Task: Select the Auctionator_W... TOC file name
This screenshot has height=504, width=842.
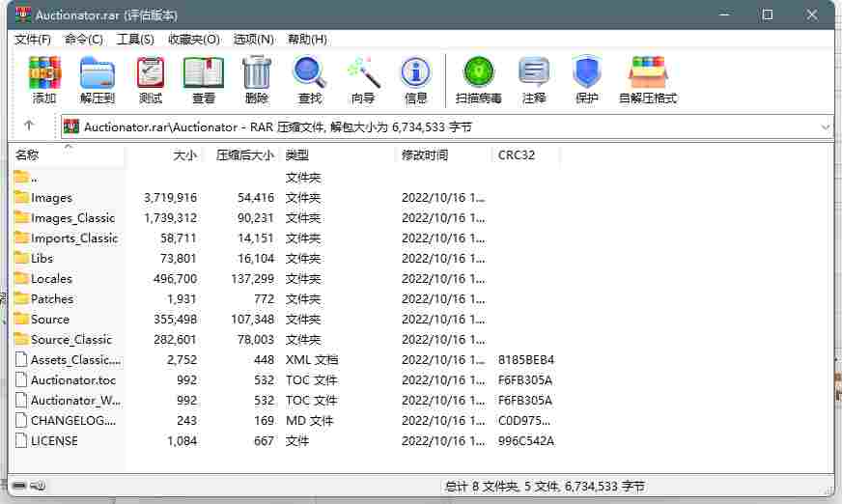Action: coord(75,401)
